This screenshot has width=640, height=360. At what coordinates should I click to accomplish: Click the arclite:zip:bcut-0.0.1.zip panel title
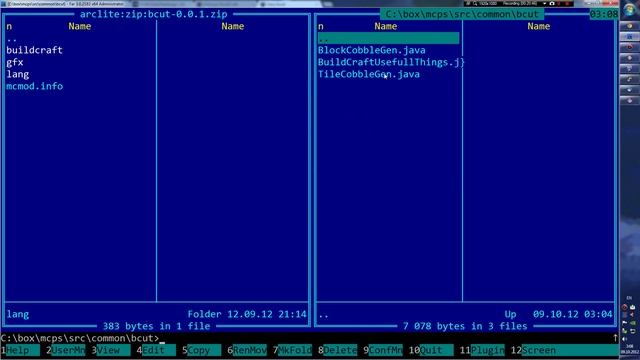[153, 14]
